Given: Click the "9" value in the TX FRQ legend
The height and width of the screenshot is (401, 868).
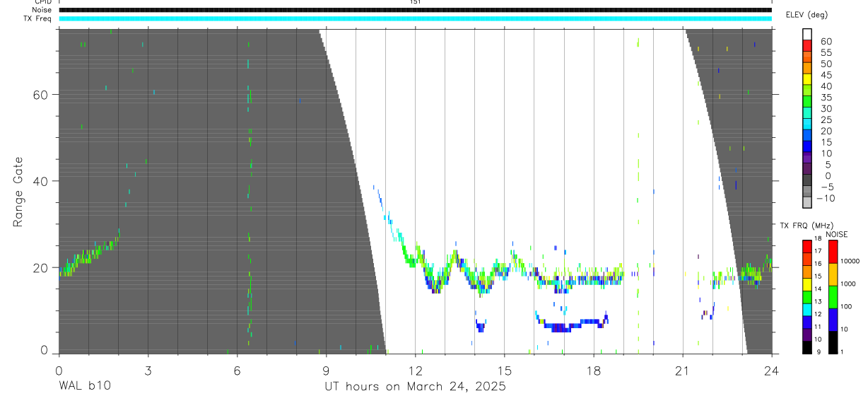Looking at the screenshot, I should point(819,352).
